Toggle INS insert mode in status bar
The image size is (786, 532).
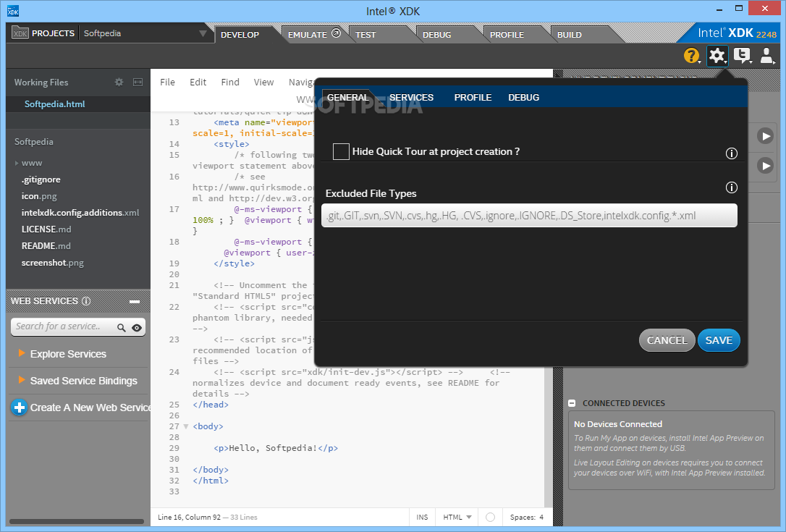tap(422, 517)
